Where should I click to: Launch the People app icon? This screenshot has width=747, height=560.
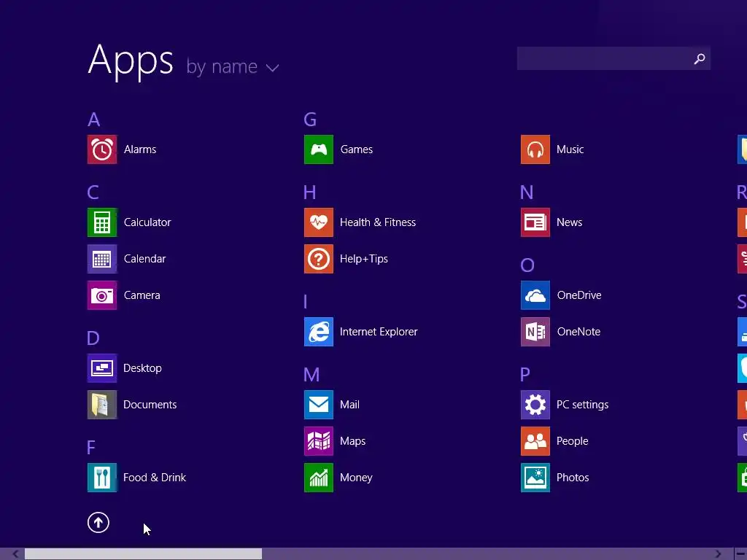pos(535,441)
